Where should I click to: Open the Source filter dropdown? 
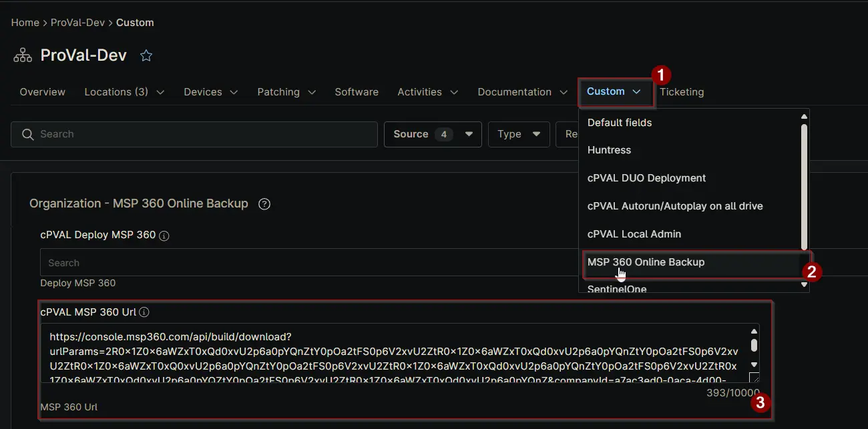433,134
